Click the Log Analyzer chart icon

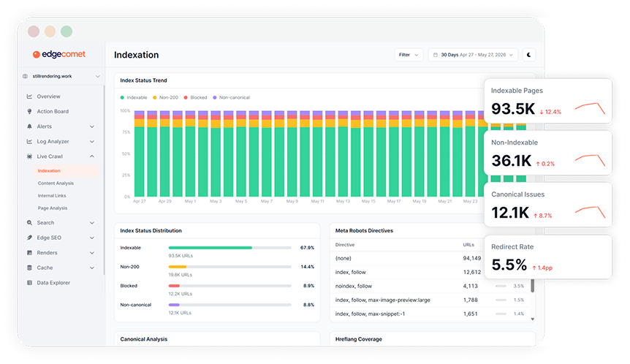(x=29, y=141)
